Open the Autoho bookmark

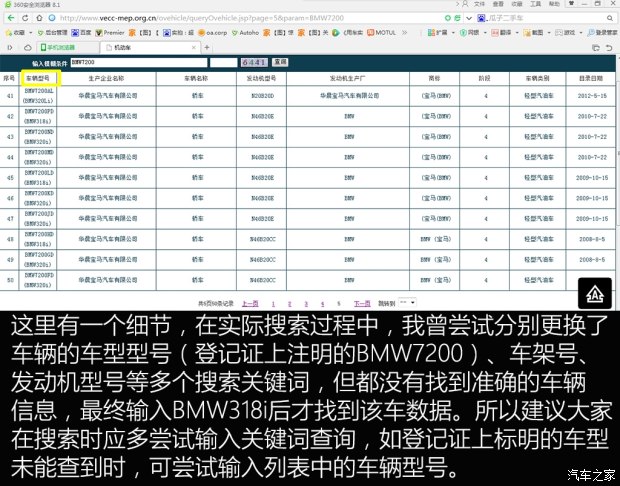click(245, 33)
